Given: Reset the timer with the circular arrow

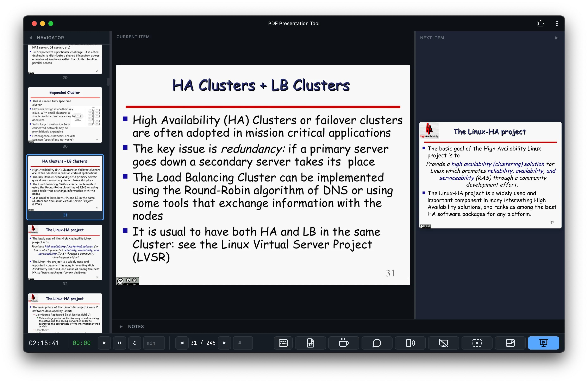Looking at the screenshot, I should [x=135, y=343].
